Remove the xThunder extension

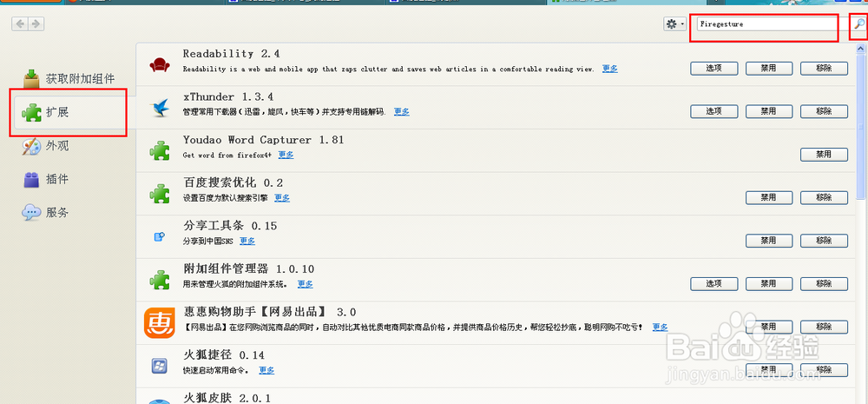tap(824, 111)
